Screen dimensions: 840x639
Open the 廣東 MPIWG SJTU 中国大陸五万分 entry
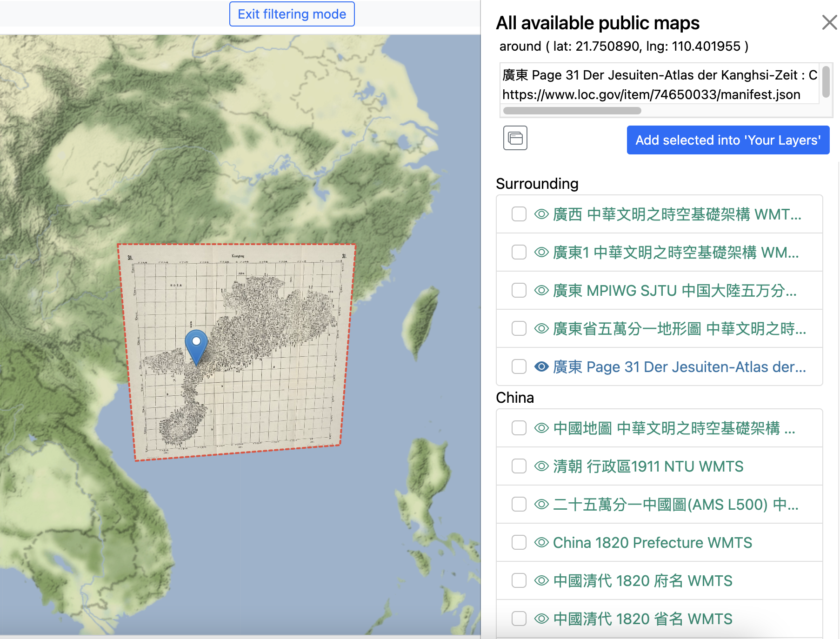coord(675,291)
